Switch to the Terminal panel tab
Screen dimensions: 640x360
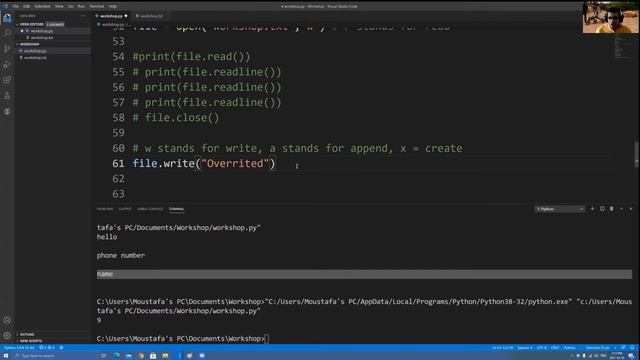176,209
